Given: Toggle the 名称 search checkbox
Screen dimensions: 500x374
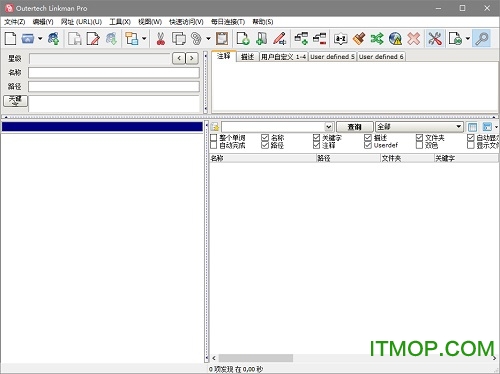Looking at the screenshot, I should point(265,137).
